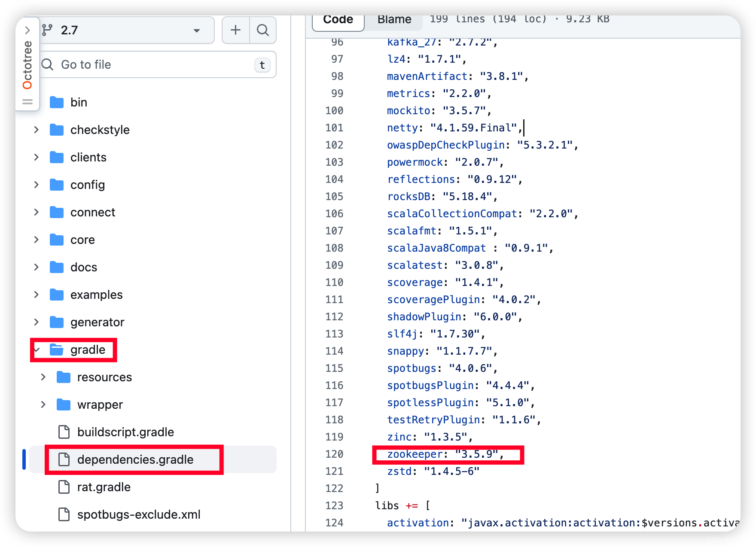Viewport: 756px width, 547px height.
Task: Click the clients folder icon
Action: click(57, 157)
